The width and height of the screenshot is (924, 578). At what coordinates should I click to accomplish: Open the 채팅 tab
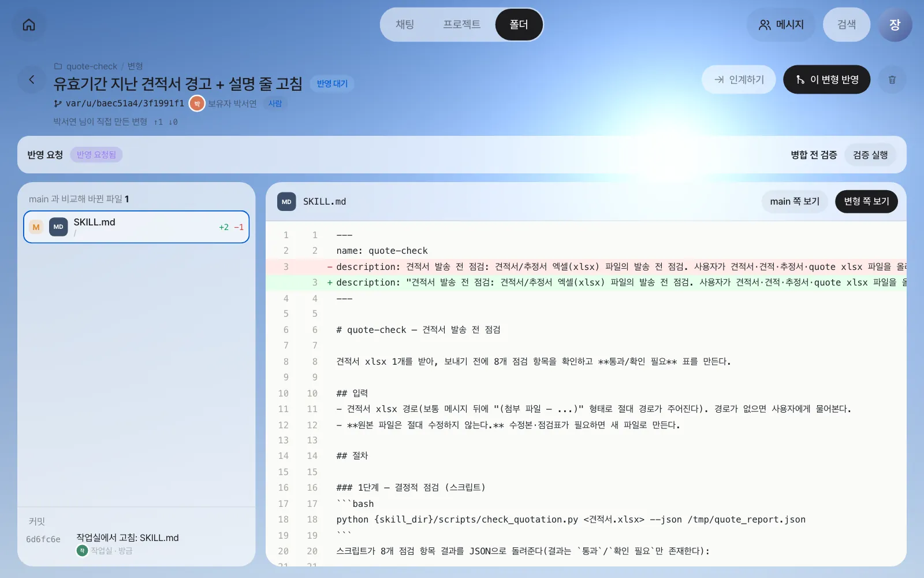pyautogui.click(x=405, y=24)
